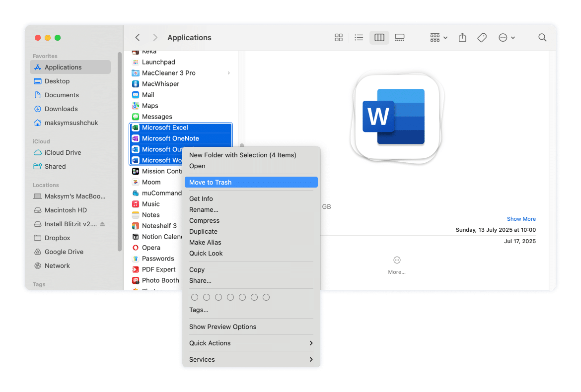Open Downloads in the sidebar
The width and height of the screenshot is (581, 392).
click(x=71, y=109)
